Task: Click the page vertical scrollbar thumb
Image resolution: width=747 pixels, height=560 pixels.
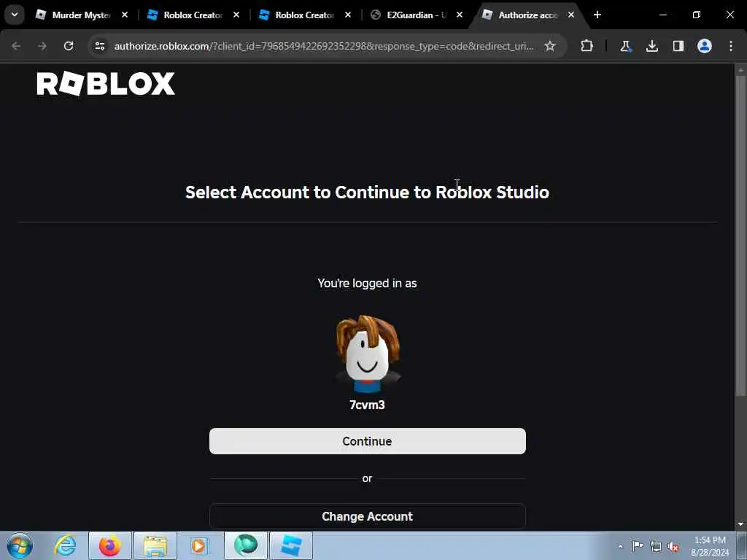Action: pyautogui.click(x=740, y=236)
